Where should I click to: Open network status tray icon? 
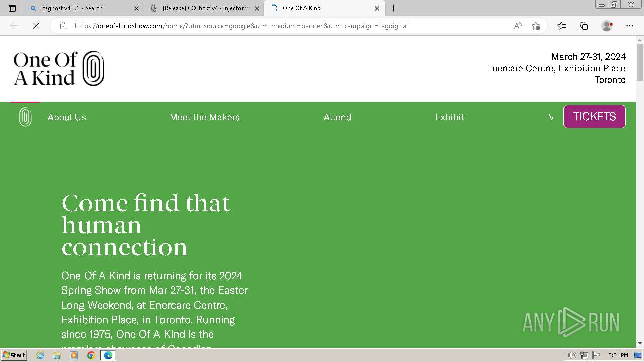pos(584,355)
